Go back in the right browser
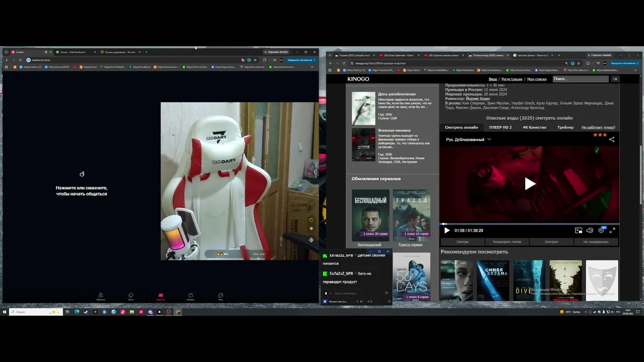 [331, 63]
